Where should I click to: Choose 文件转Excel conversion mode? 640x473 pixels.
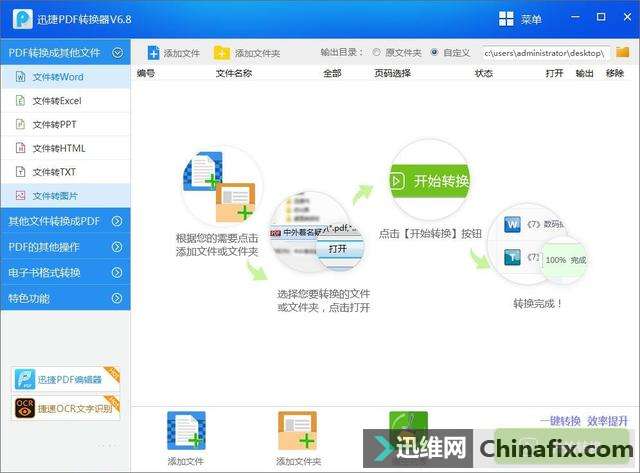point(65,101)
